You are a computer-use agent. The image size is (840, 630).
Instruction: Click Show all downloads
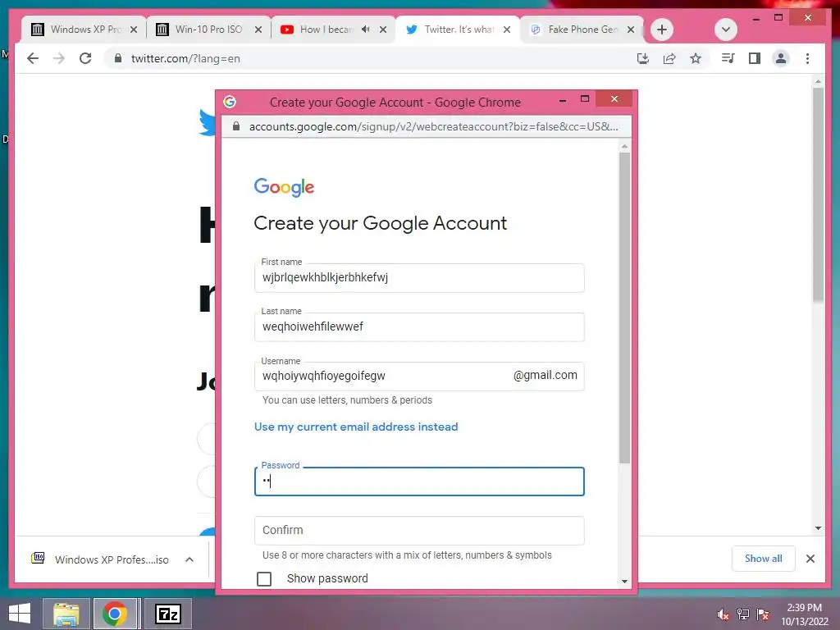(764, 559)
